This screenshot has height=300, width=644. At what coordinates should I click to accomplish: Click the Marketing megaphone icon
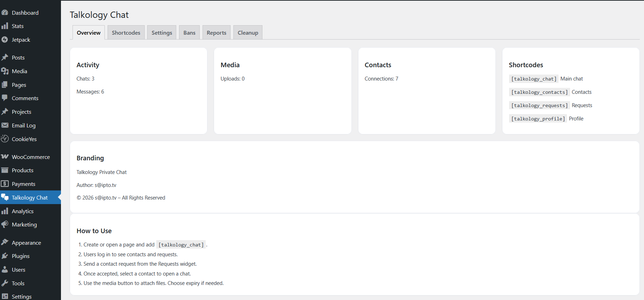[5, 224]
